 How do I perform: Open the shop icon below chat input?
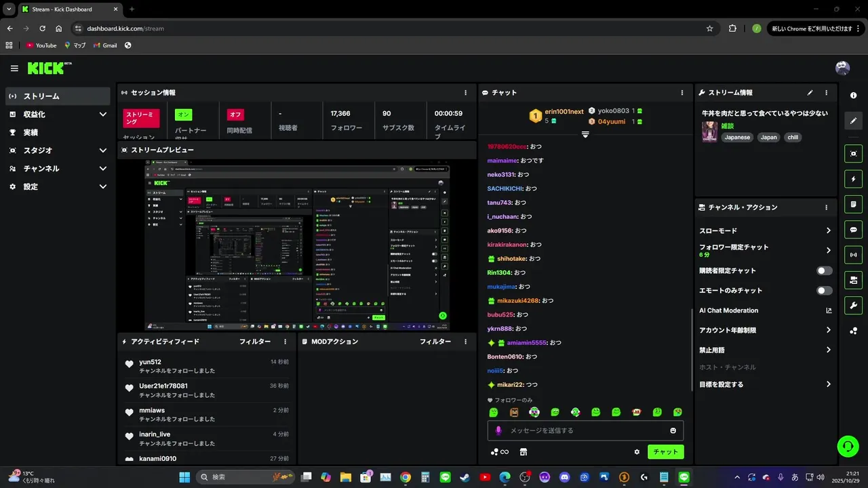pos(523,452)
